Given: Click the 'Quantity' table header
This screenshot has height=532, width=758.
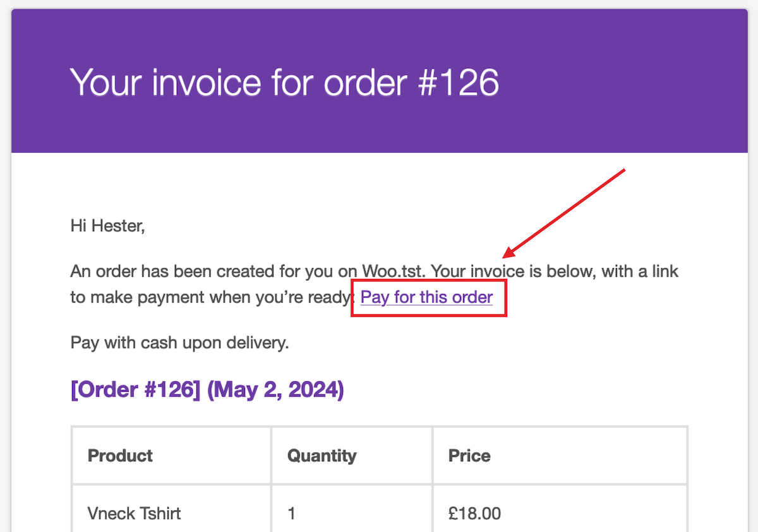Looking at the screenshot, I should [322, 455].
